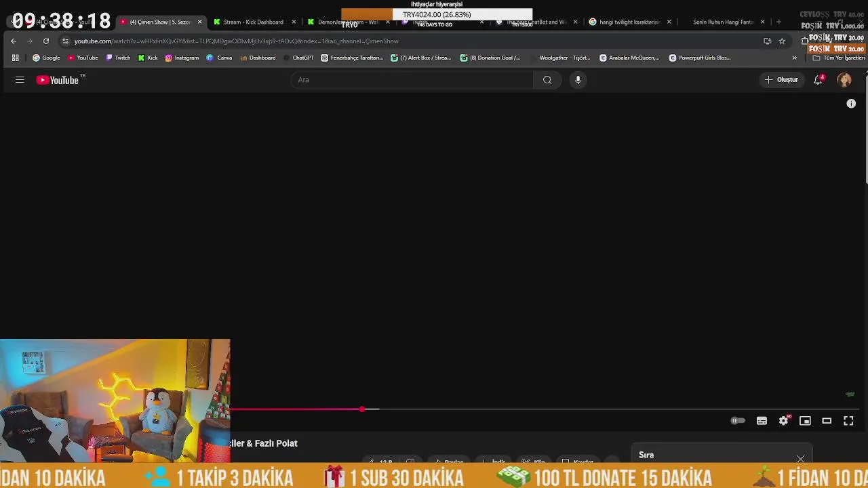Reload the current page
Screen dimensions: 868x488
pos(46,41)
